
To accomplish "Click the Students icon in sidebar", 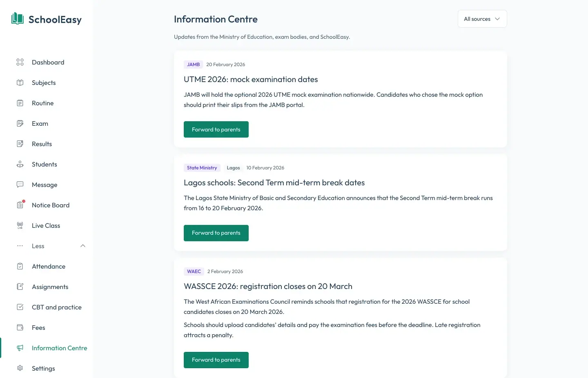I will pyautogui.click(x=20, y=164).
